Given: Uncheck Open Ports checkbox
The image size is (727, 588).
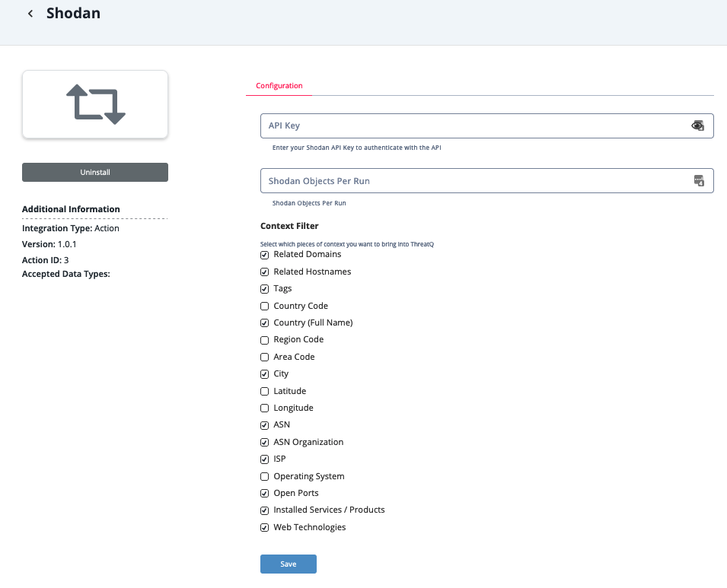Looking at the screenshot, I should click(x=265, y=494).
